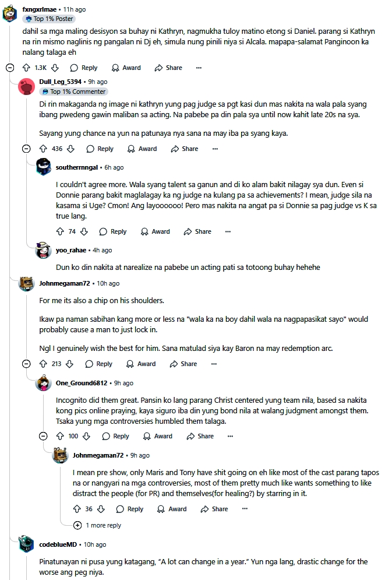Upvote fxngxrlmae's top comment
Screen dimensions: 392x580
(x=25, y=68)
